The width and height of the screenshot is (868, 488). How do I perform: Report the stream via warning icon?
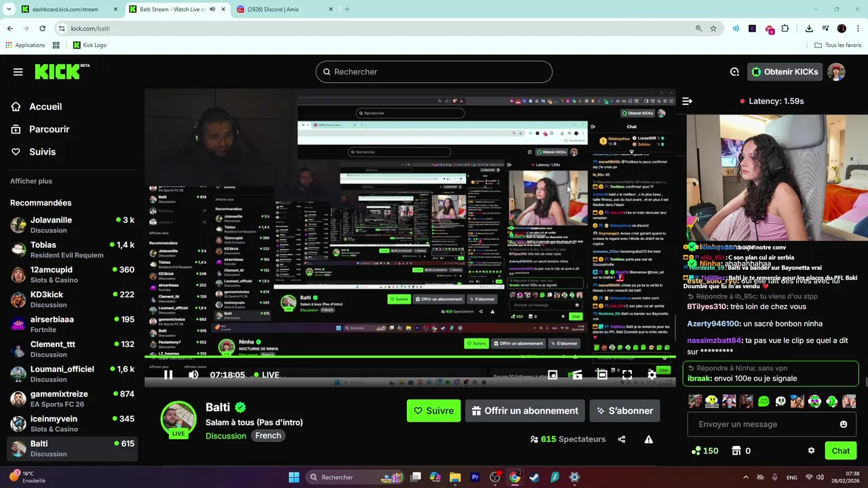pos(648,439)
